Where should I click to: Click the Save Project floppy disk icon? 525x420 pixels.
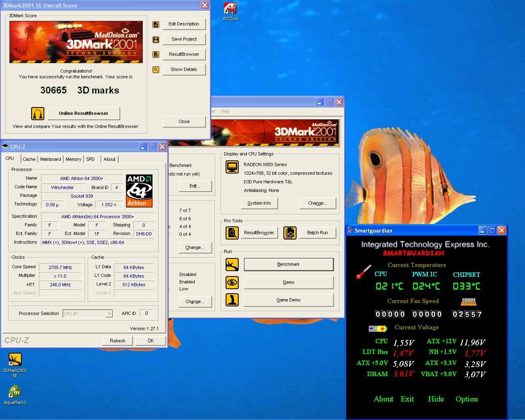pyautogui.click(x=156, y=39)
